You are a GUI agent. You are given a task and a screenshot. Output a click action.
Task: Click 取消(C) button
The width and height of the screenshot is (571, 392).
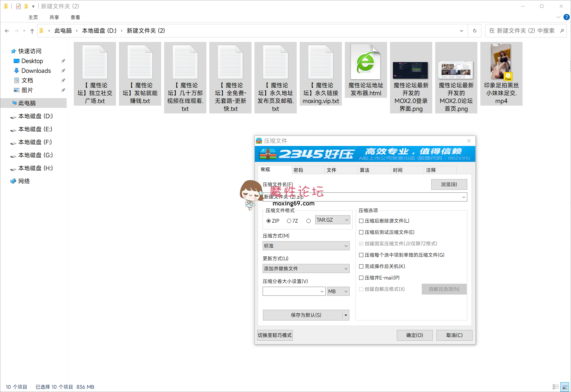(454, 335)
